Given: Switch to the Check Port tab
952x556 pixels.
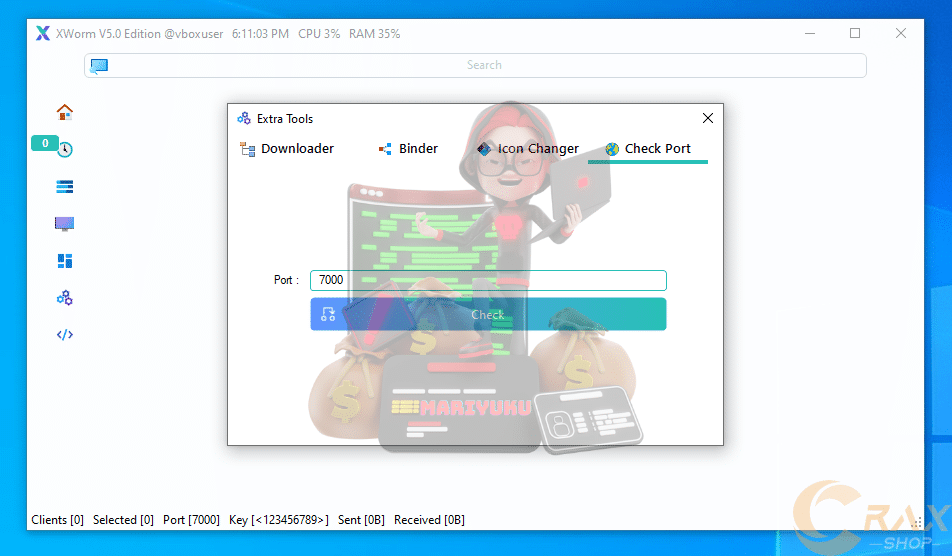Looking at the screenshot, I should [648, 149].
